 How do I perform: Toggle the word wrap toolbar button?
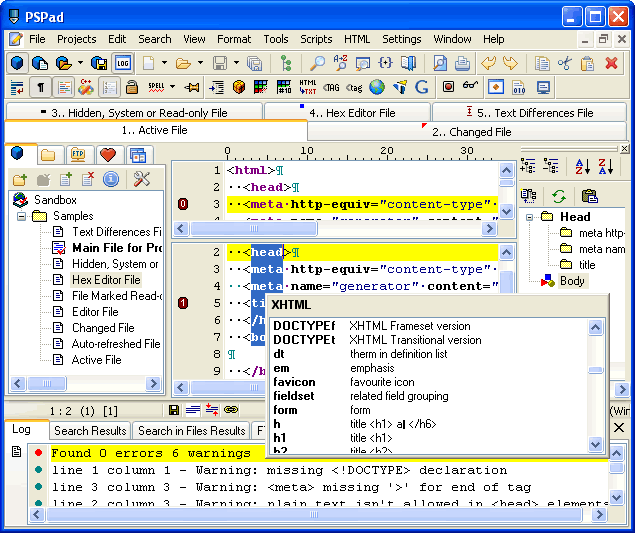pos(17,87)
